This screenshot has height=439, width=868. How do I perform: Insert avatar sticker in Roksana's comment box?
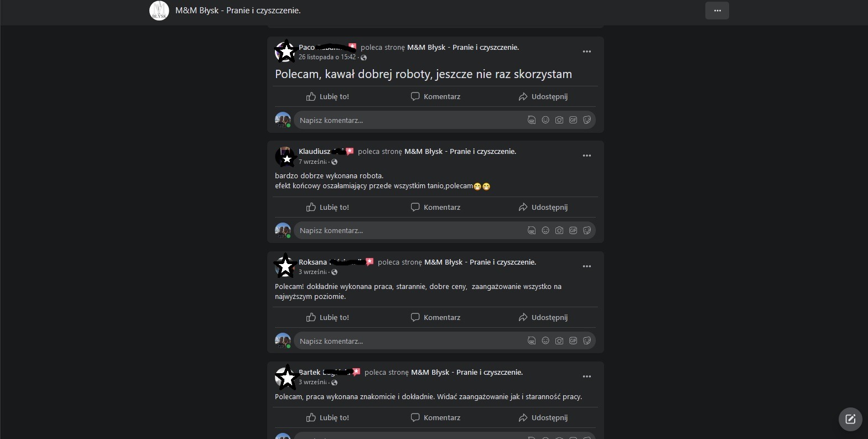pos(532,340)
